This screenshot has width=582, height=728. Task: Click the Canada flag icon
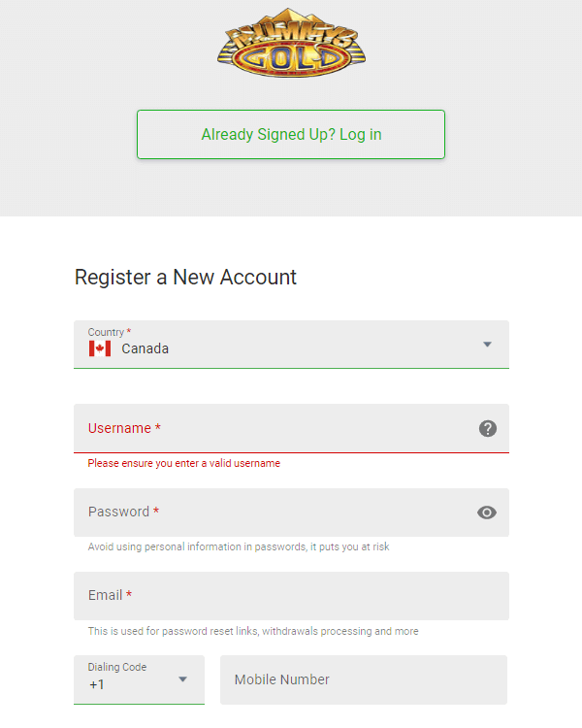100,348
